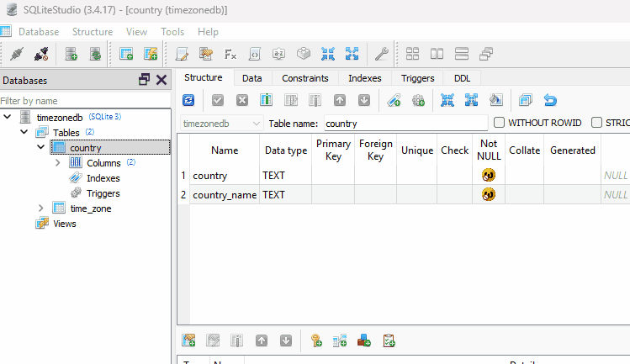
Task: Open the SQL editor icon
Action: [x=182, y=54]
